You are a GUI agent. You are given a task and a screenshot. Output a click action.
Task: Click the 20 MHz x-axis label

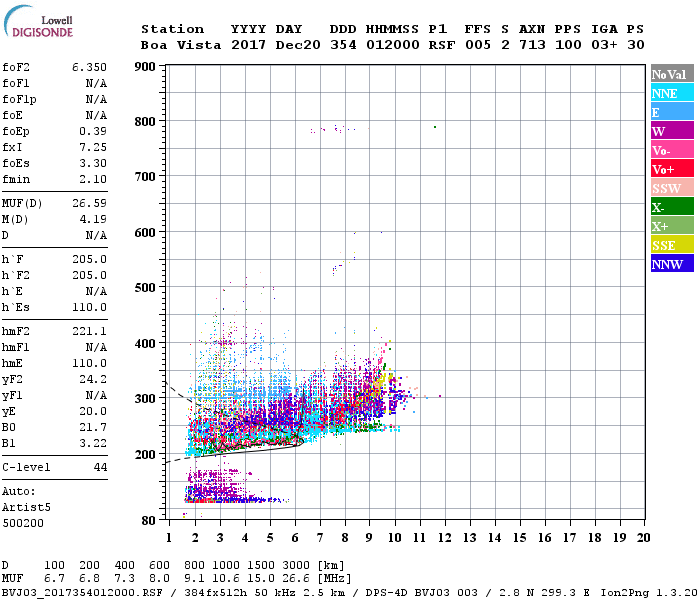pos(643,538)
